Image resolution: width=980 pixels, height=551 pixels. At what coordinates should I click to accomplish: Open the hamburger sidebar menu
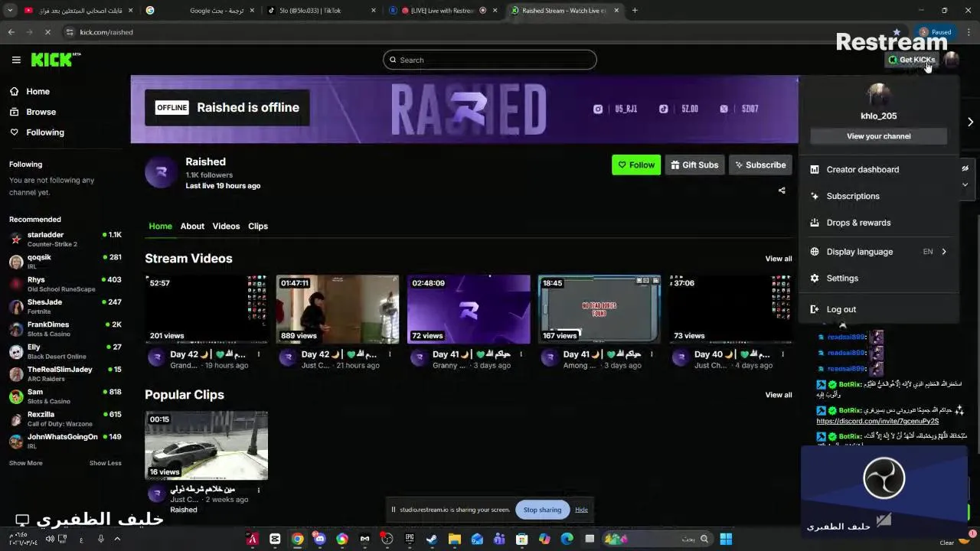pyautogui.click(x=16, y=60)
